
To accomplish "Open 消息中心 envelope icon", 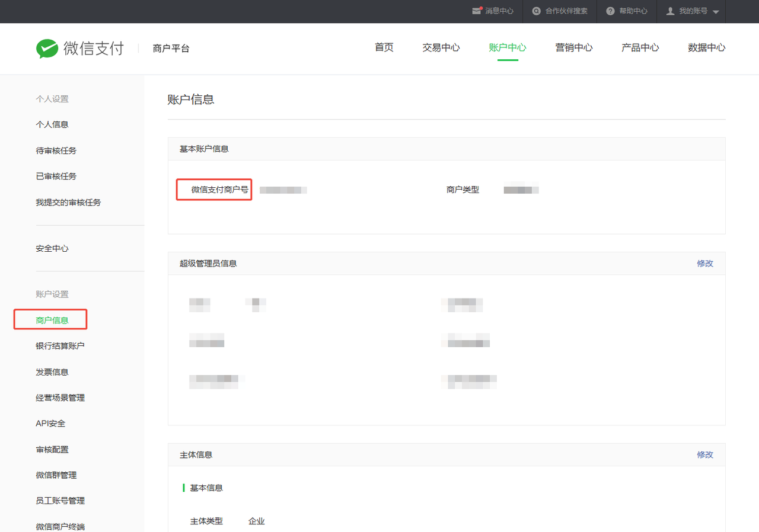I will 477,11.
